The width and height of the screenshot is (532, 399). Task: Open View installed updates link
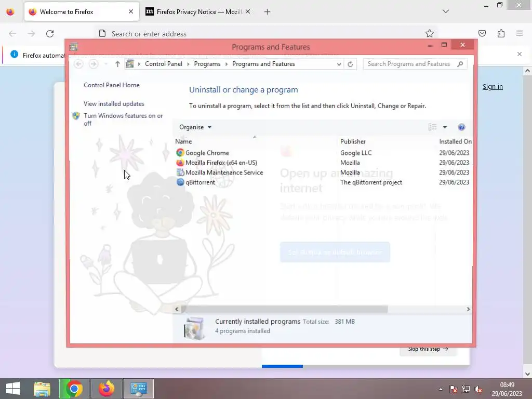click(114, 104)
